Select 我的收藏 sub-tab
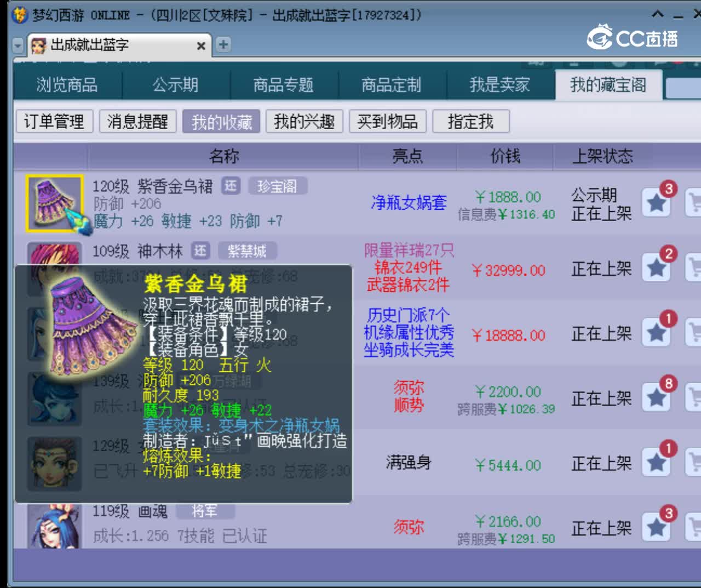 click(x=221, y=122)
